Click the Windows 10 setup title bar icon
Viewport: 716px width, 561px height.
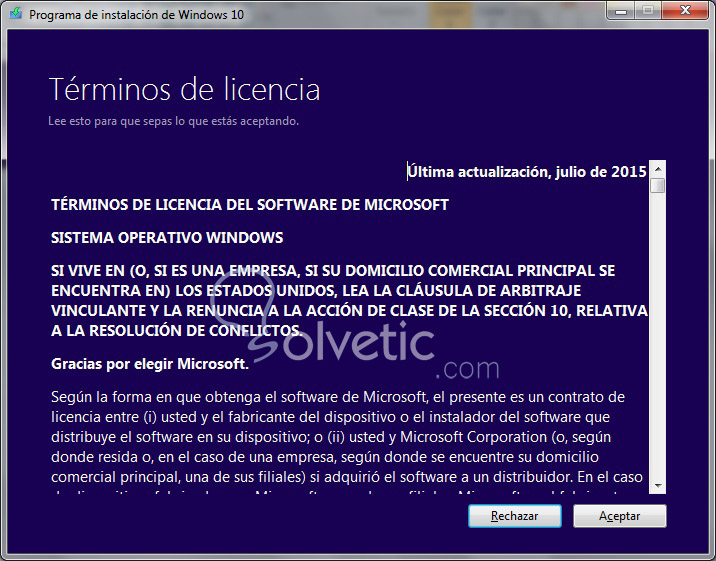(x=16, y=13)
